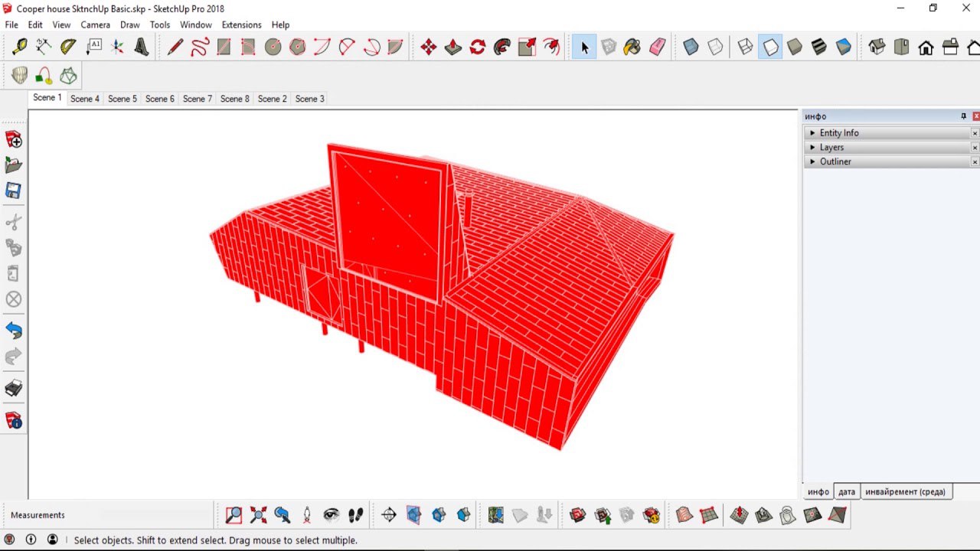980x551 pixels.
Task: Click the Undo arrow in left toolbar
Action: tap(14, 331)
